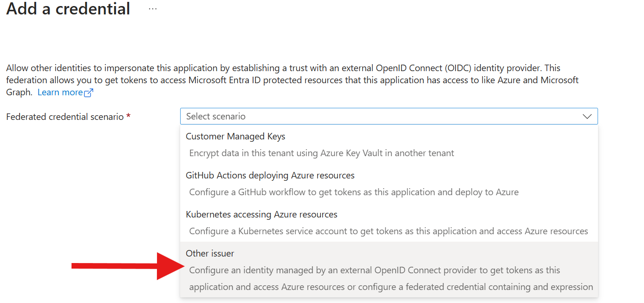Choose GitHub Actions deploying Azure resources
644x303 pixels.
(x=270, y=176)
